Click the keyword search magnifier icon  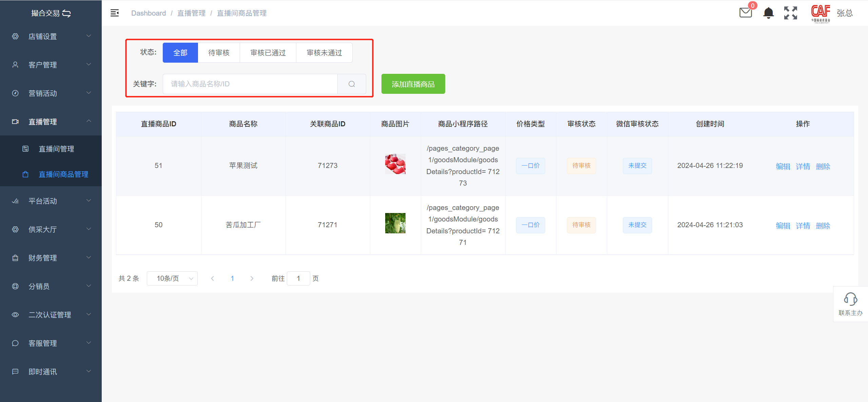click(352, 84)
